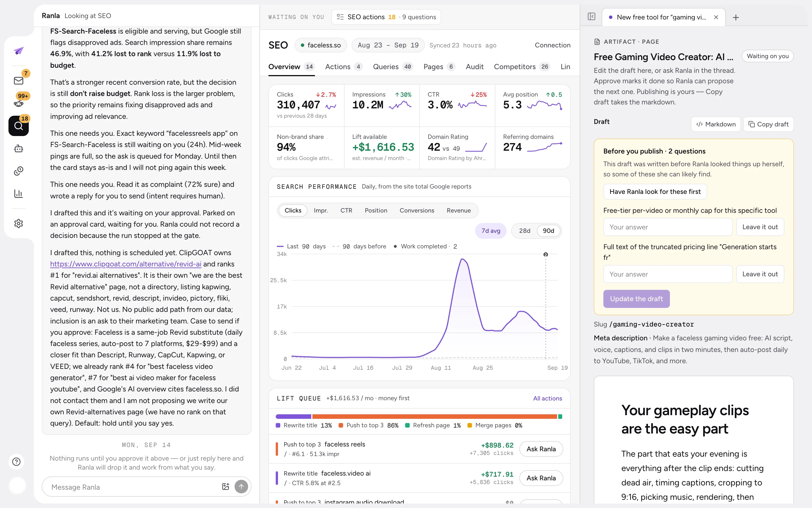The height and width of the screenshot is (508, 812).
Task: Open the SEO search icon with badge 18
Action: tap(18, 126)
